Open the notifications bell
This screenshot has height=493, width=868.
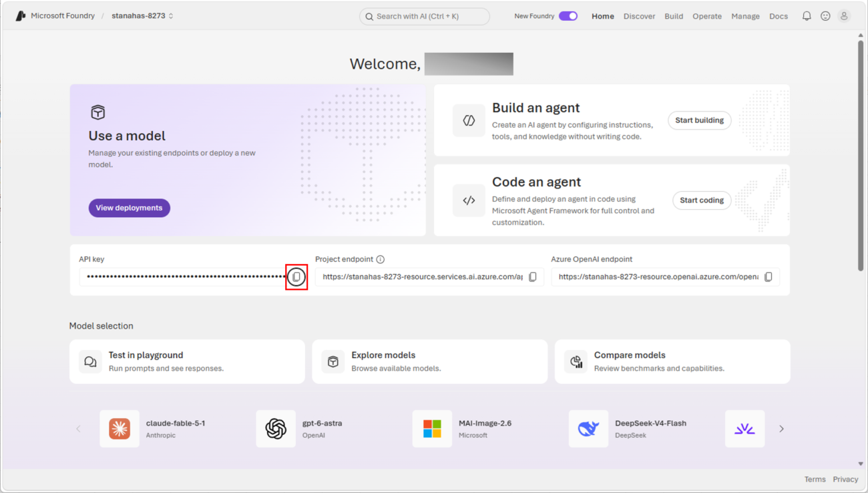807,16
